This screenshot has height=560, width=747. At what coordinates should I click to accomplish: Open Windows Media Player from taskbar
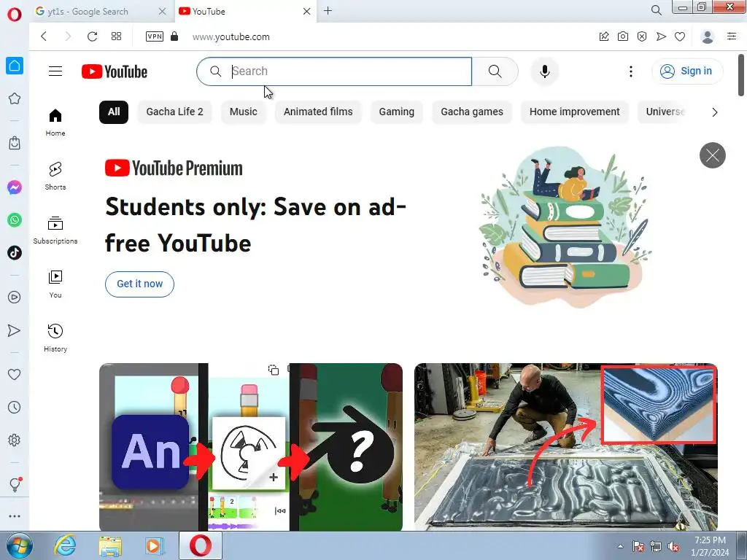pyautogui.click(x=154, y=546)
